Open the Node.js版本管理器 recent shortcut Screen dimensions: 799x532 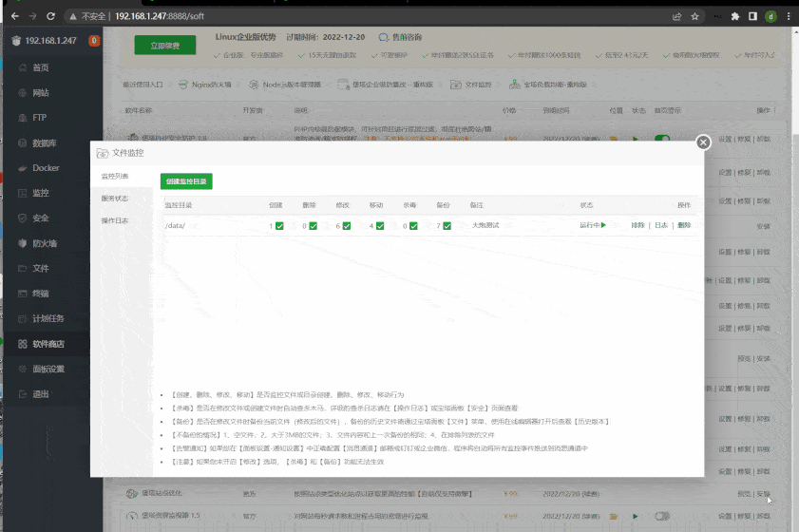tap(285, 85)
